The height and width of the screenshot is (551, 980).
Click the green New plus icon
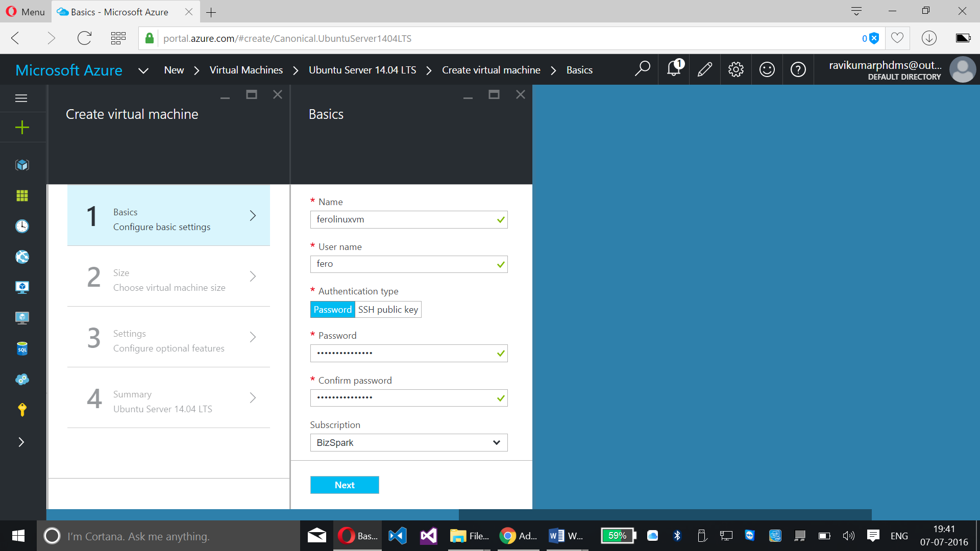(x=22, y=127)
